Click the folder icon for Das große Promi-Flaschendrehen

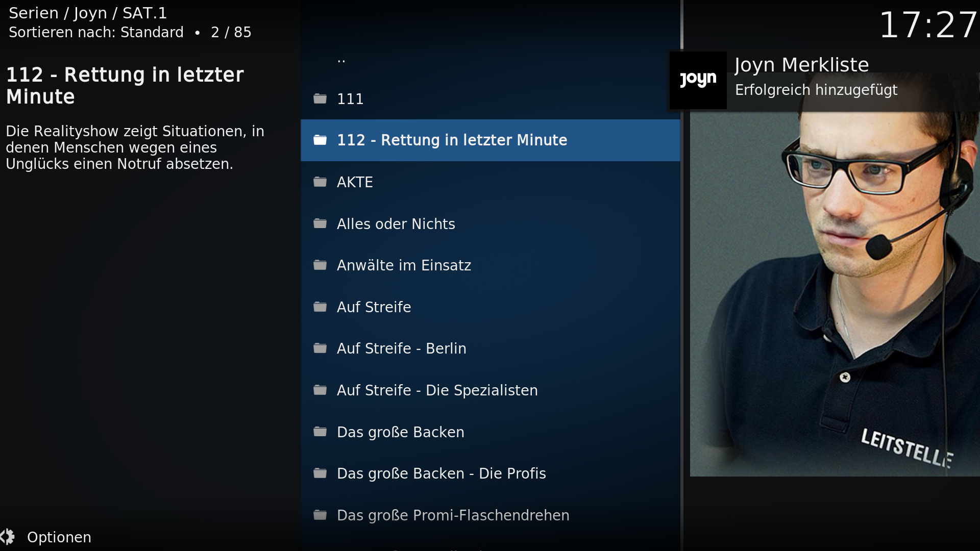[x=320, y=515]
